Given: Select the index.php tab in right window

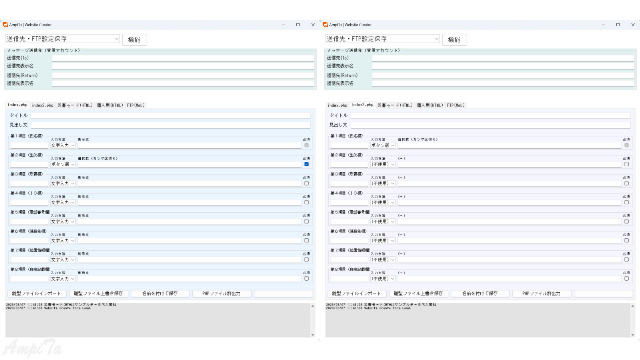Looking at the screenshot, I should tap(337, 105).
